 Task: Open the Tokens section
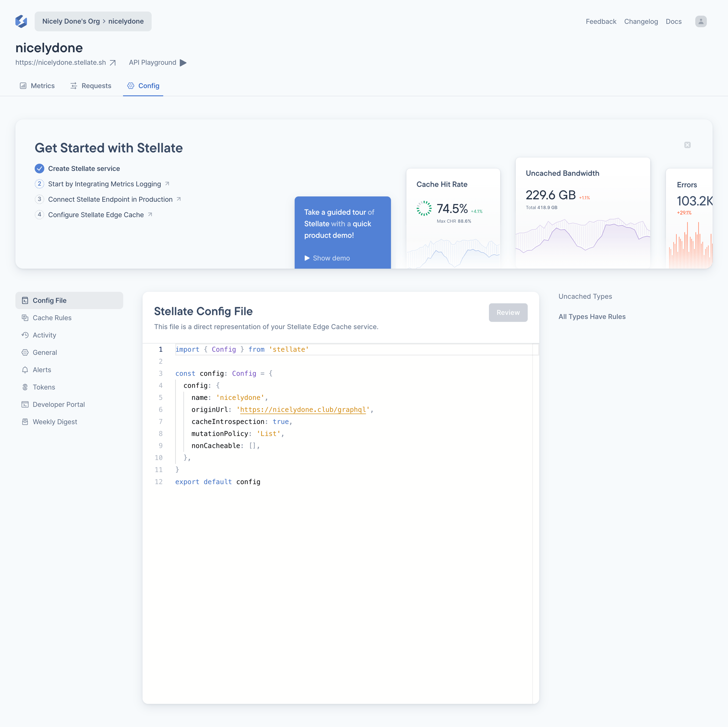69,387
